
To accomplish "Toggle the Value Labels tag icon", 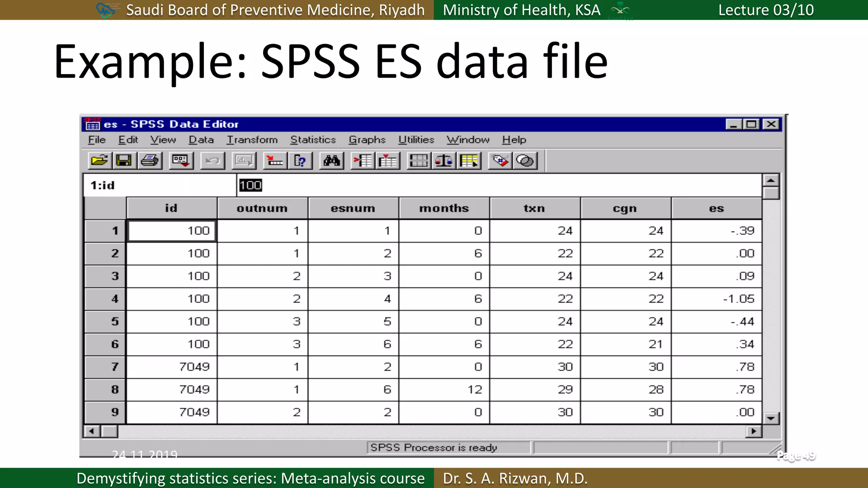I will [x=500, y=161].
